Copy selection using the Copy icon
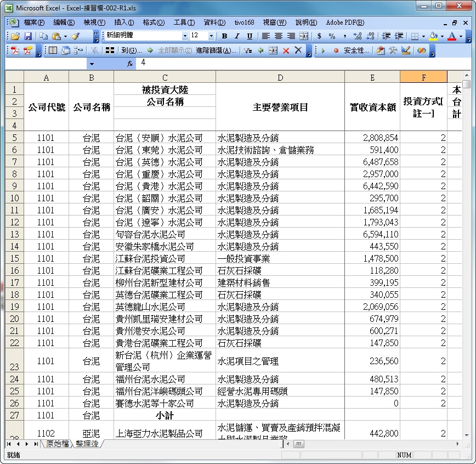Screen dimensions: 476x464 click(x=43, y=36)
